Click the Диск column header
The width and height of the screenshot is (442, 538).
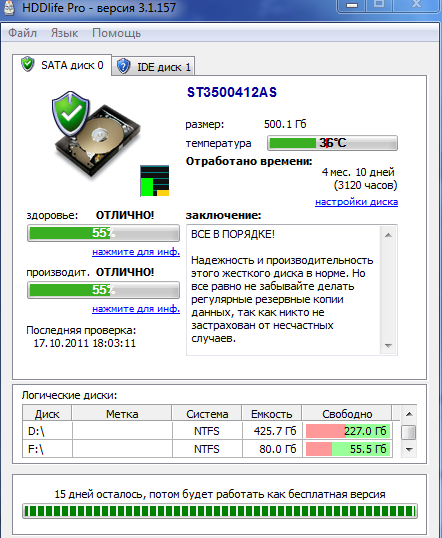[x=47, y=414]
